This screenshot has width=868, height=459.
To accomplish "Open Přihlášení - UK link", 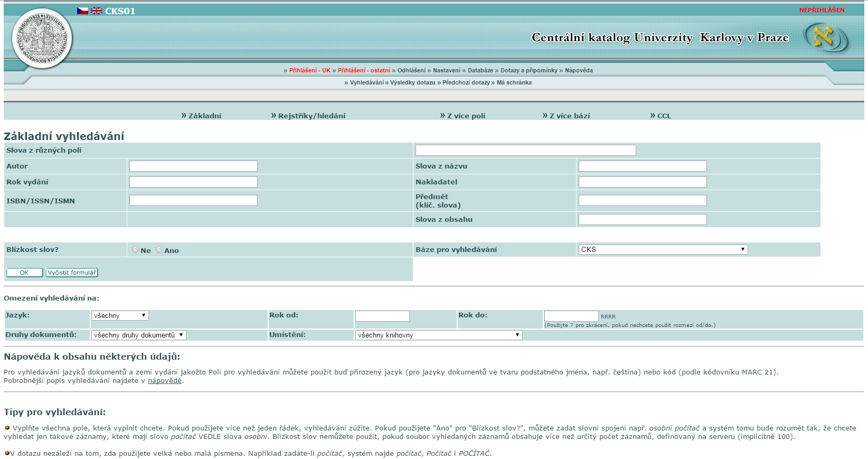I will pos(310,70).
